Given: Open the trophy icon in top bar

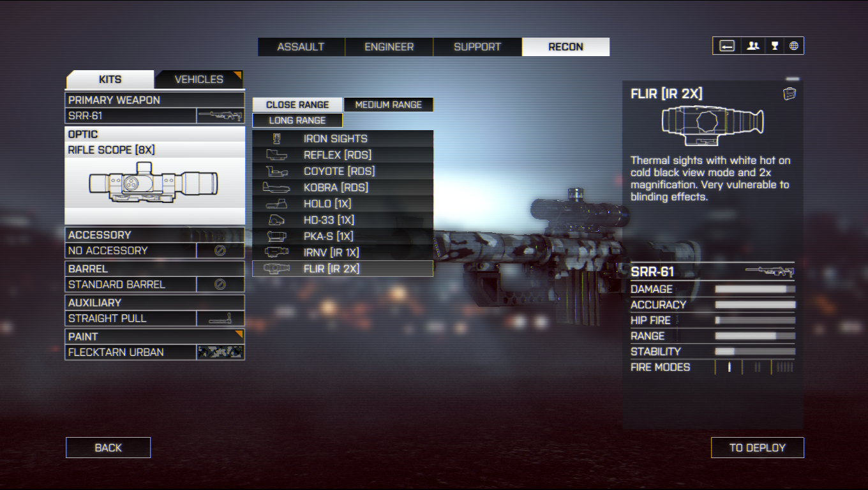Looking at the screenshot, I should click(x=774, y=46).
